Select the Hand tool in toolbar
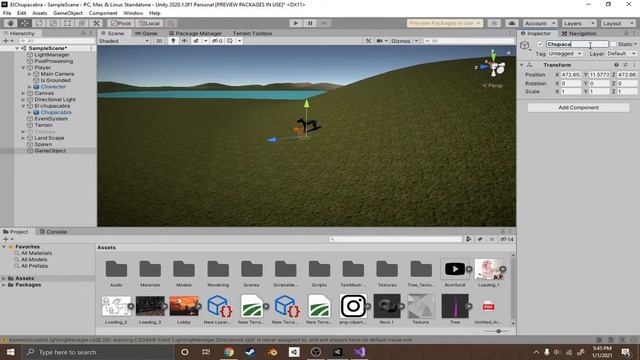Image resolution: width=640 pixels, height=360 pixels. click(x=11, y=23)
